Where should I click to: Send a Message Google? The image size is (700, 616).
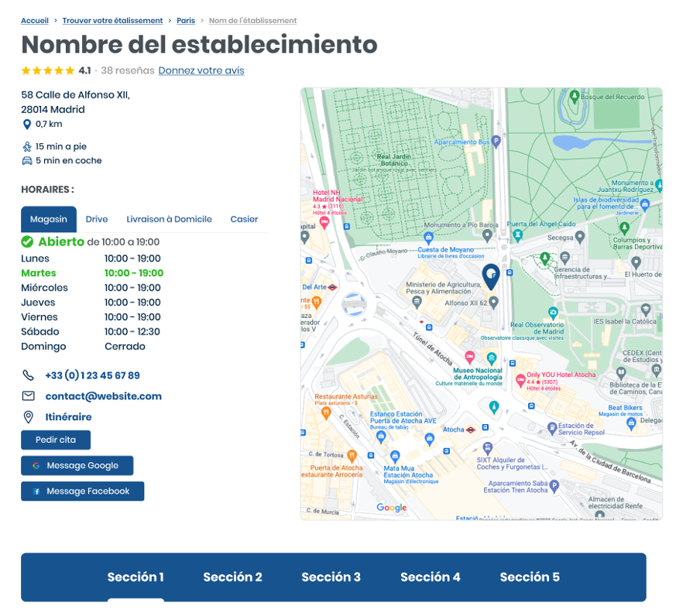77,466
